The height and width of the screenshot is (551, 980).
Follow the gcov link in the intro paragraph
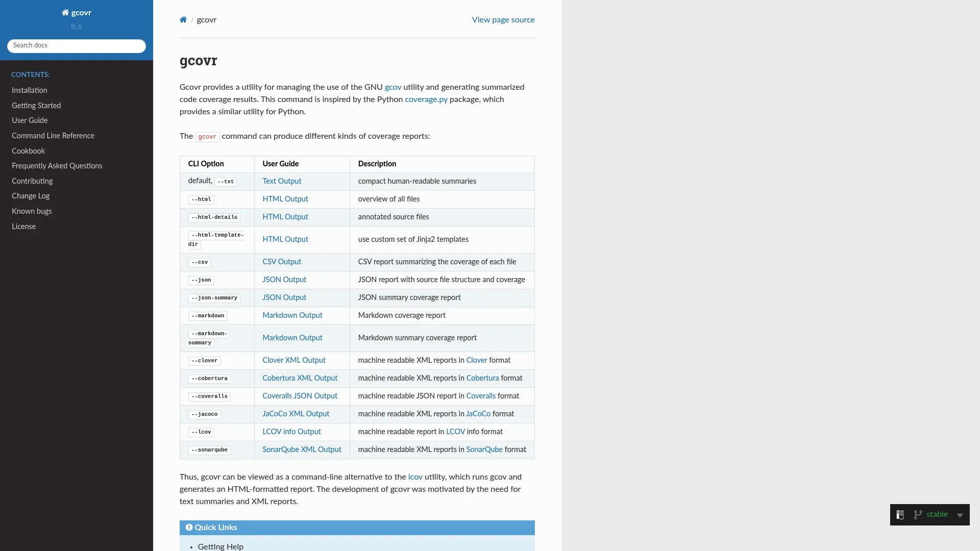393,87
